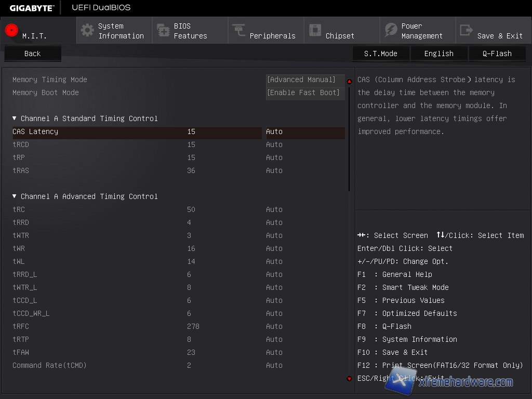
Task: Click the red M.I.T. icon
Action: [11, 31]
